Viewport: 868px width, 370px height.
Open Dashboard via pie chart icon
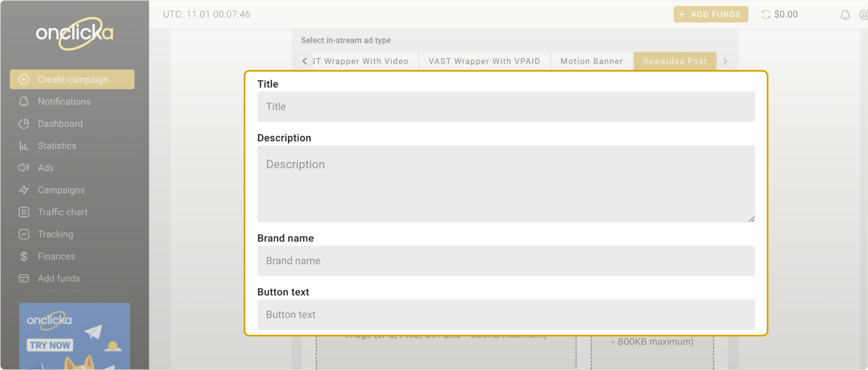pyautogui.click(x=24, y=124)
